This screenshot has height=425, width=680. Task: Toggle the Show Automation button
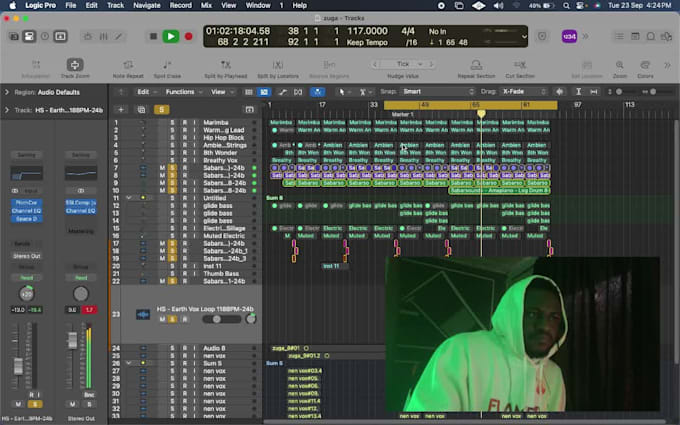(282, 92)
